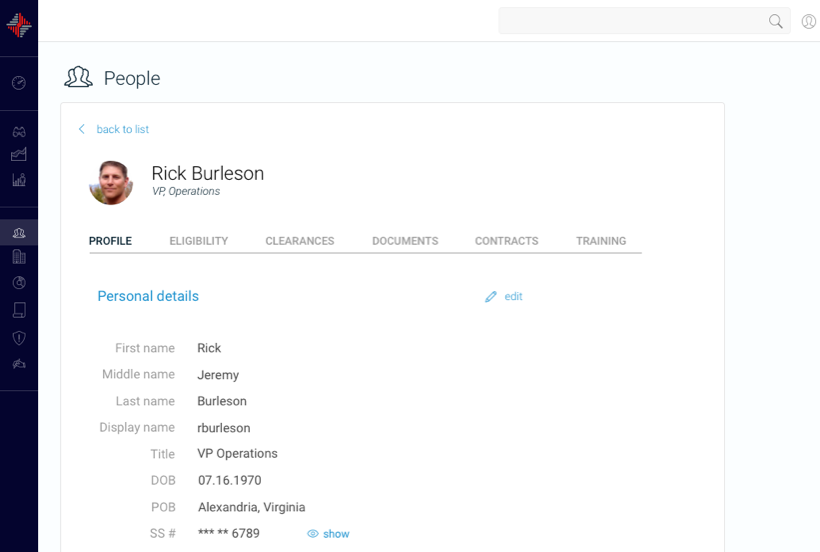Click the 'People' page title
The width and height of the screenshot is (820, 552).
tap(132, 78)
